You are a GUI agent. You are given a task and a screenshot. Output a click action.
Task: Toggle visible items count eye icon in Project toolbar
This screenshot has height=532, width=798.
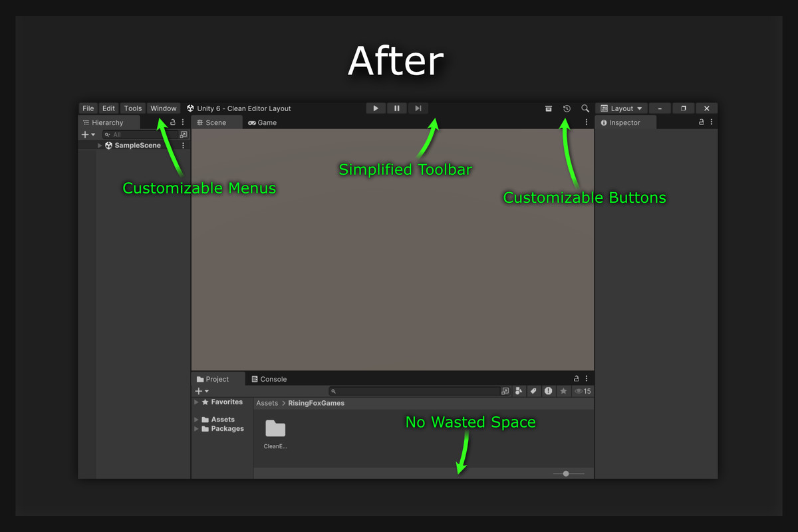click(580, 391)
